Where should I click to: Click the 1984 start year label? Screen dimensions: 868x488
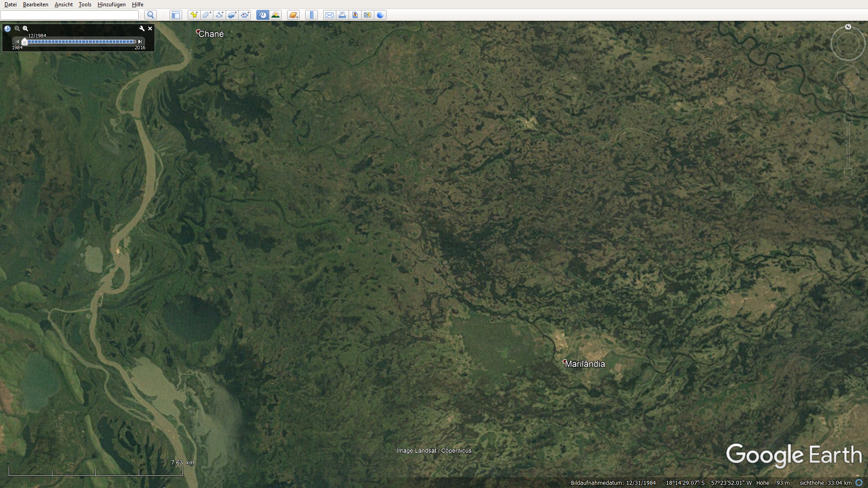(x=17, y=47)
